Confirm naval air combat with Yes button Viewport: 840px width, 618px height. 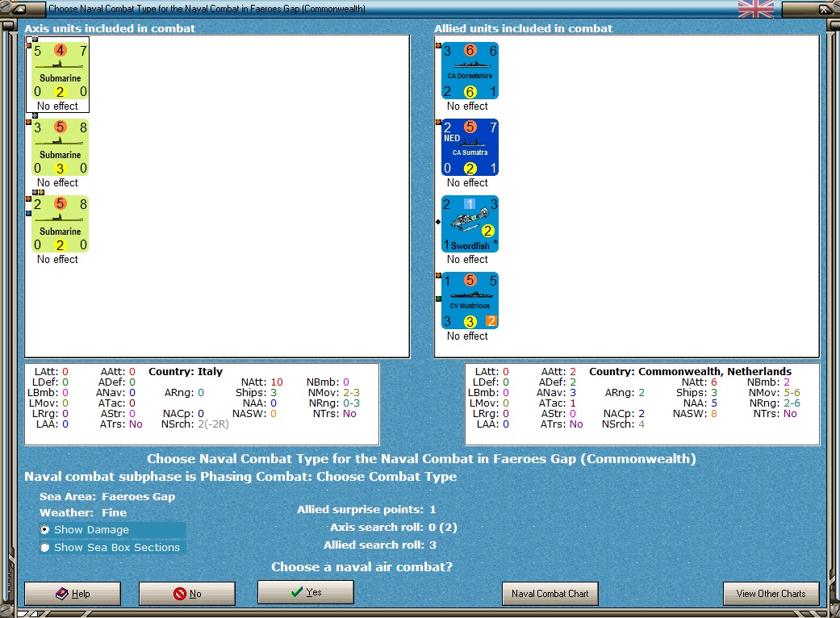(305, 591)
